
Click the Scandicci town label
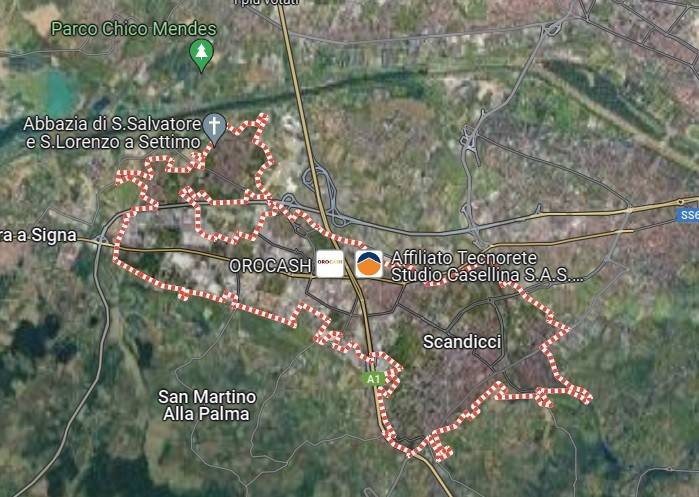[462, 342]
